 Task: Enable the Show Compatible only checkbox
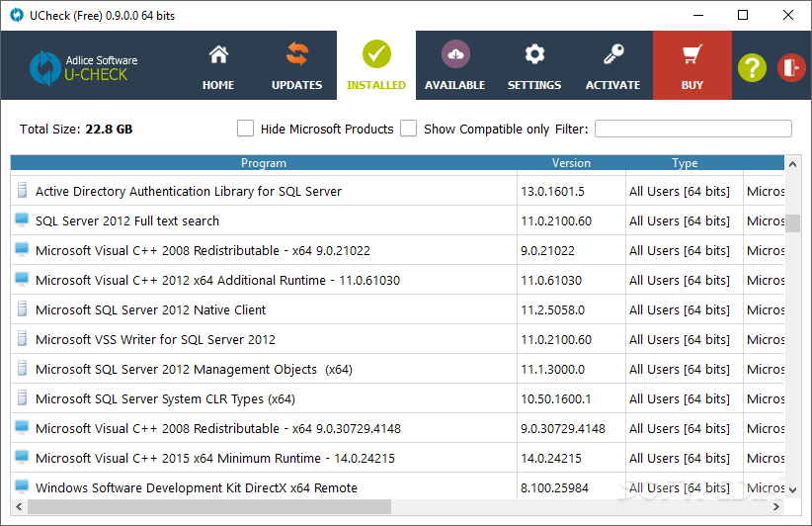pyautogui.click(x=408, y=129)
